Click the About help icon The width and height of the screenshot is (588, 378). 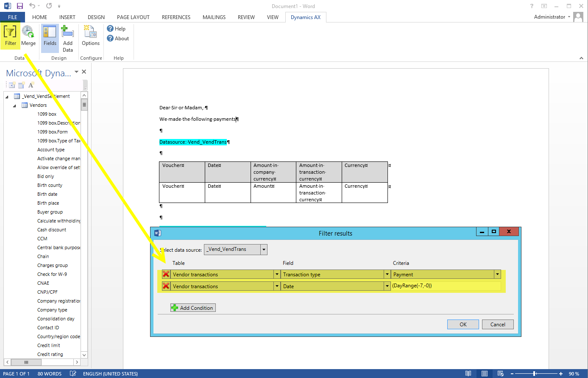tap(118, 39)
